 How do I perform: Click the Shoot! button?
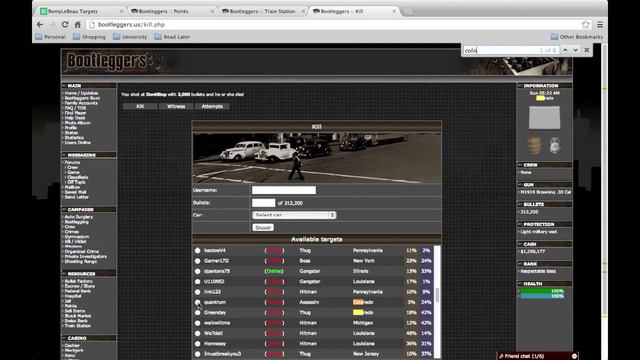pos(263,228)
